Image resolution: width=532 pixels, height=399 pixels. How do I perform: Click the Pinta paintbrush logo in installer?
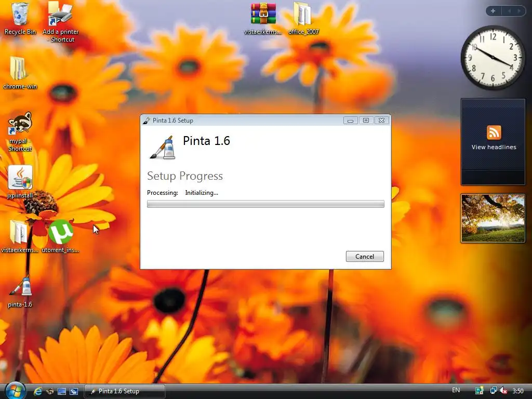[163, 148]
